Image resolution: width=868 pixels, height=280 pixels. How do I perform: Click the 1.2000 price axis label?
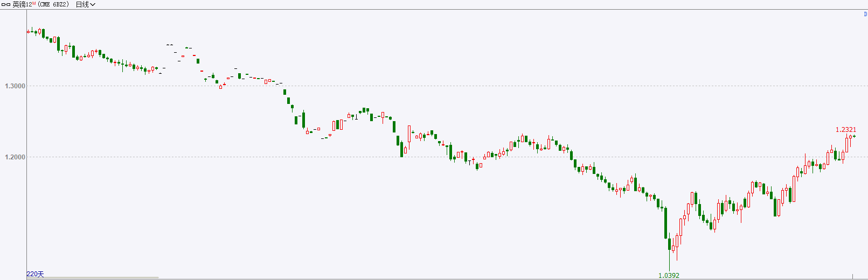click(x=15, y=157)
